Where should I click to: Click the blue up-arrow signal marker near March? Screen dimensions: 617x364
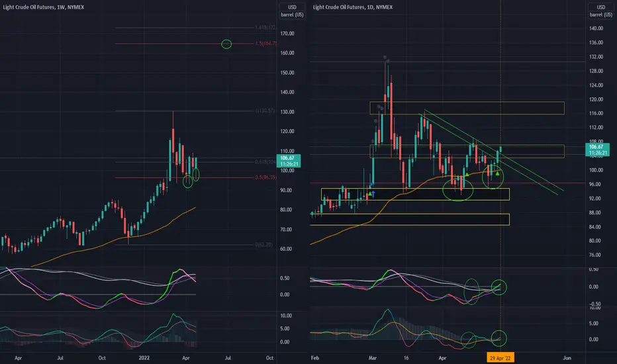(x=373, y=194)
